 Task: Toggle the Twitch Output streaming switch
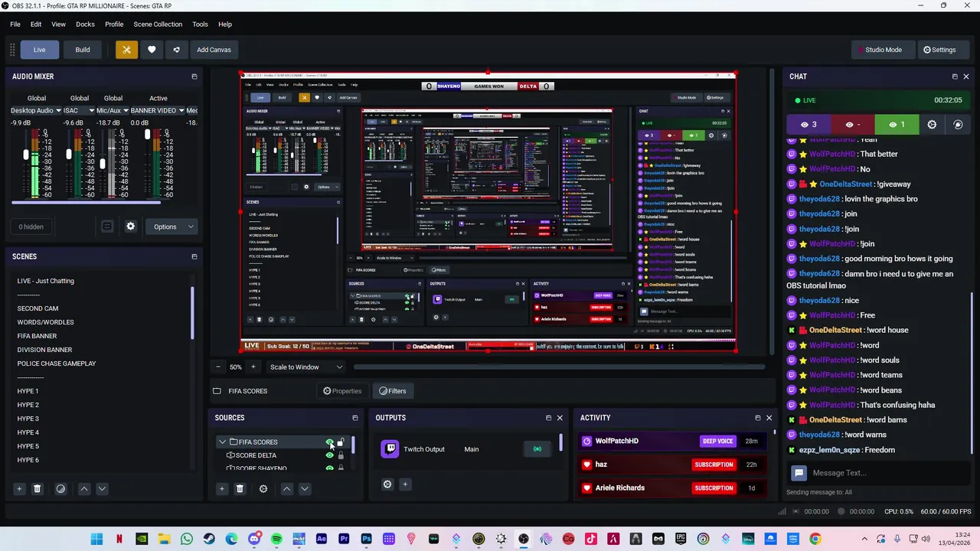pos(537,449)
